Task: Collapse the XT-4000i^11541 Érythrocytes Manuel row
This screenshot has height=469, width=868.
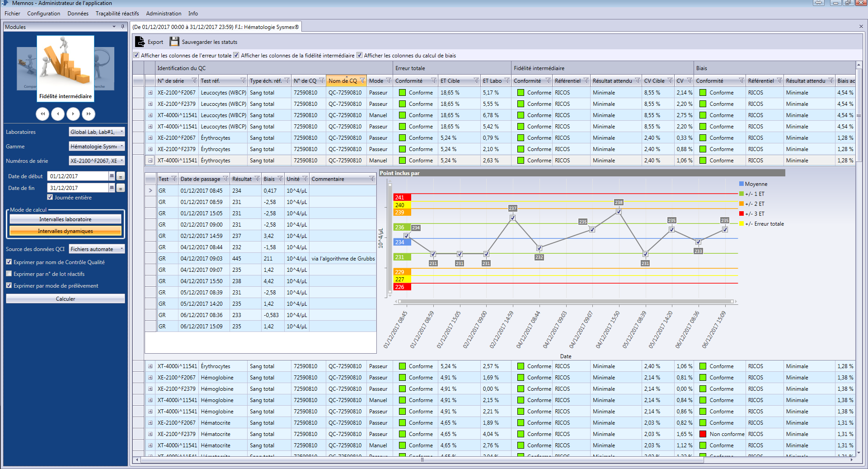Action: point(150,160)
